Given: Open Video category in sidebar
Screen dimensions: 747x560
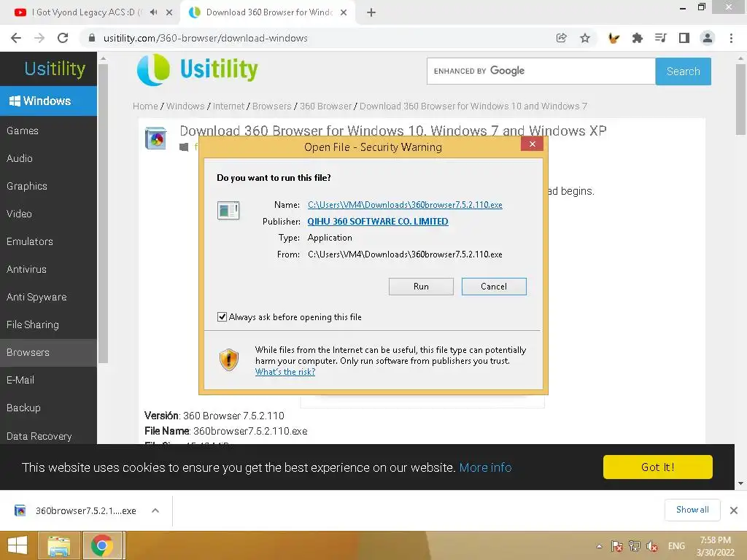Looking at the screenshot, I should (x=48, y=214).
